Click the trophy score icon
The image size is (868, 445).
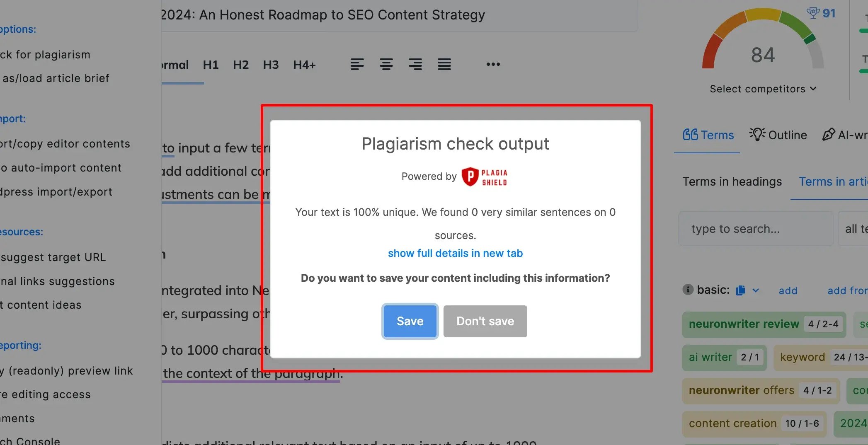coord(812,13)
